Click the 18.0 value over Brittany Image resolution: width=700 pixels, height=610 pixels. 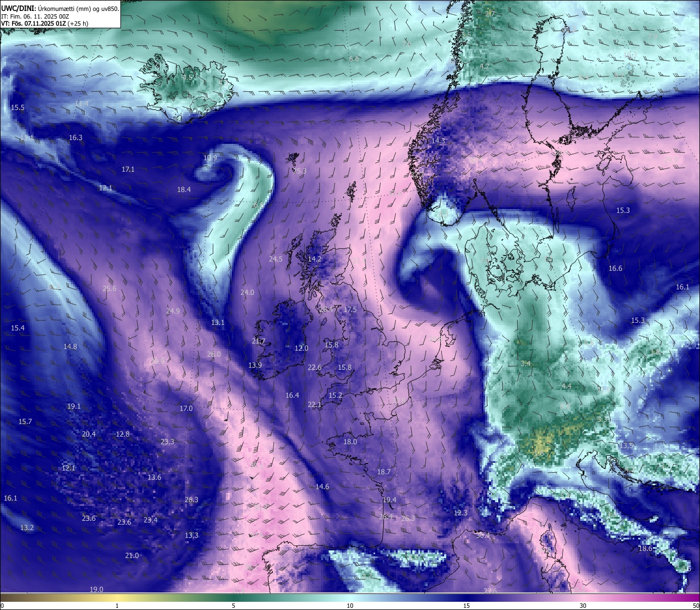coord(350,441)
